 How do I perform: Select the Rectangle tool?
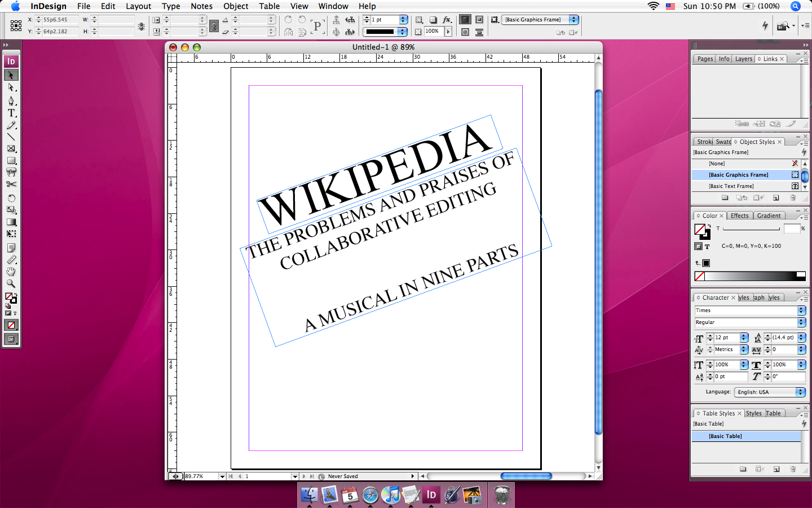(11, 160)
